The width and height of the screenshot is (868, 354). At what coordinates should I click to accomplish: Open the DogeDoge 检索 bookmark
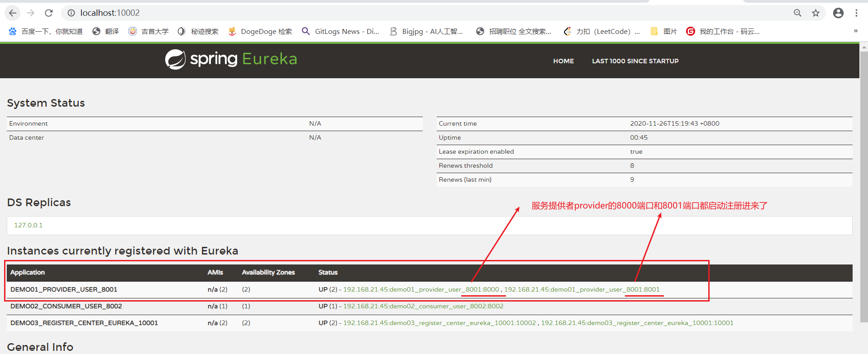[260, 31]
